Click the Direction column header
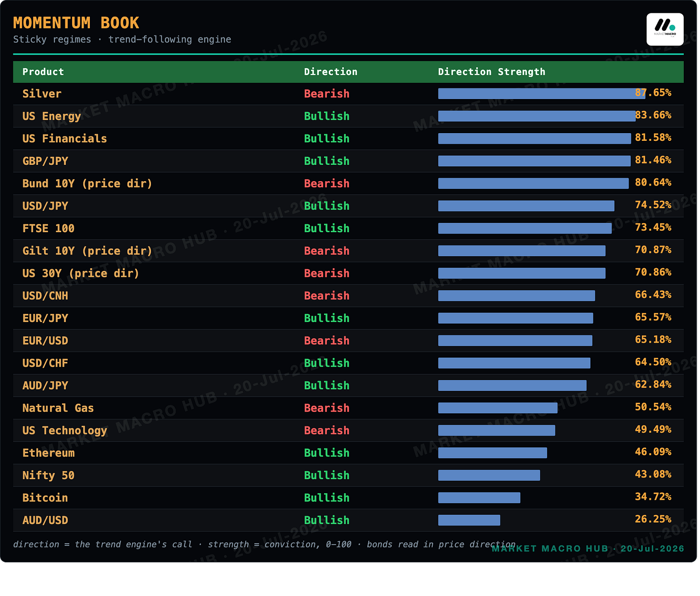The height and width of the screenshot is (596, 700). pyautogui.click(x=331, y=72)
